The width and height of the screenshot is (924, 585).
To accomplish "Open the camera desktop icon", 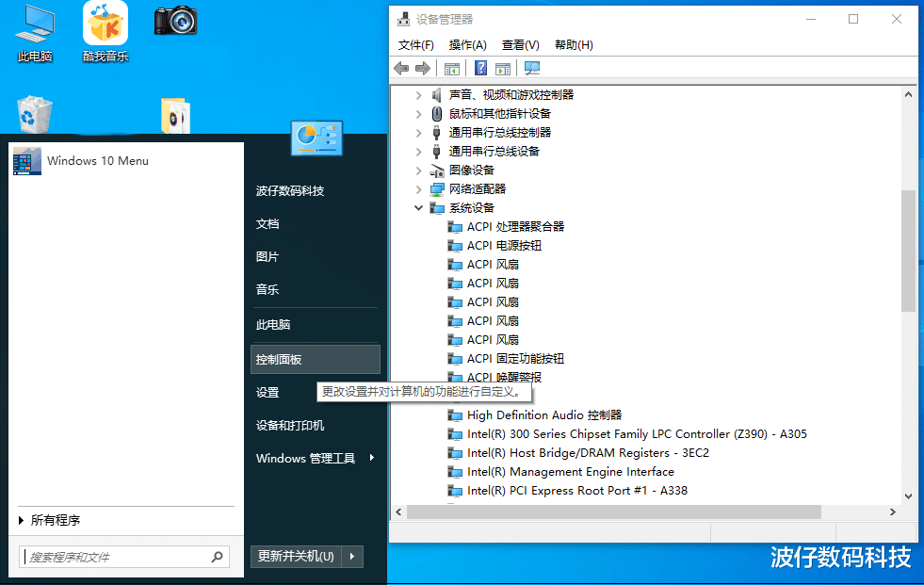I will pos(175,22).
